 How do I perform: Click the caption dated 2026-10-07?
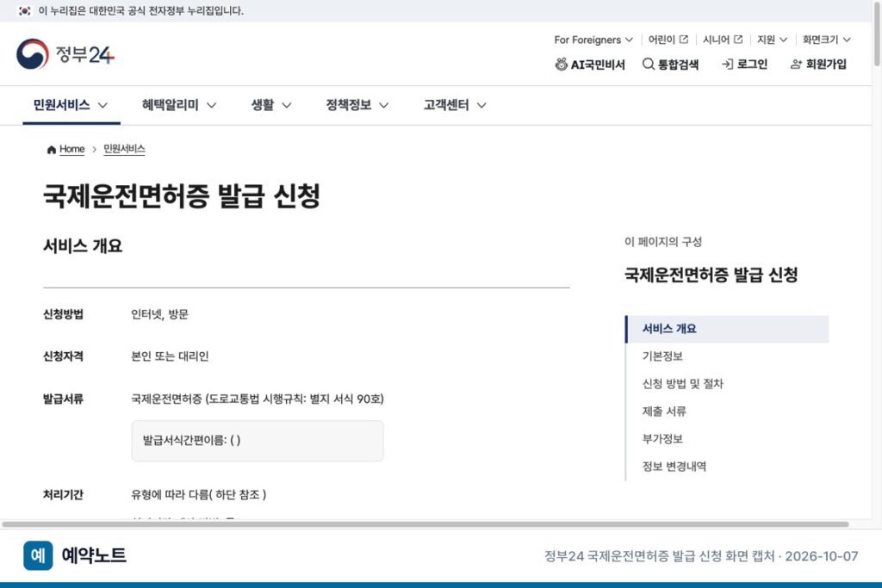click(701, 556)
